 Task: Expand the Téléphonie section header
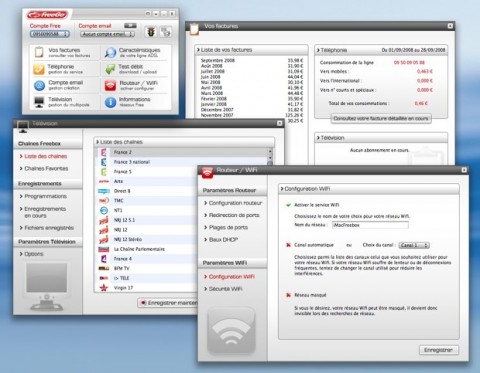click(x=381, y=50)
